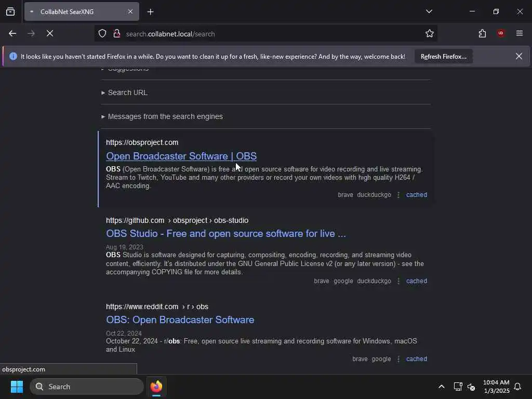Open the github.com obs-studio URL link
This screenshot has height=399, width=532.
point(177,220)
